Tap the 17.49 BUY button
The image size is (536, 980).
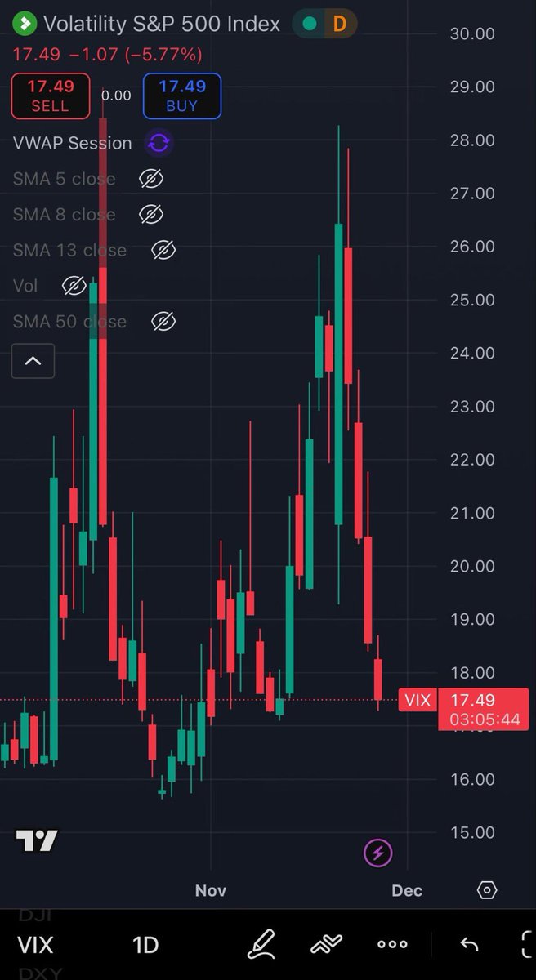[x=181, y=96]
